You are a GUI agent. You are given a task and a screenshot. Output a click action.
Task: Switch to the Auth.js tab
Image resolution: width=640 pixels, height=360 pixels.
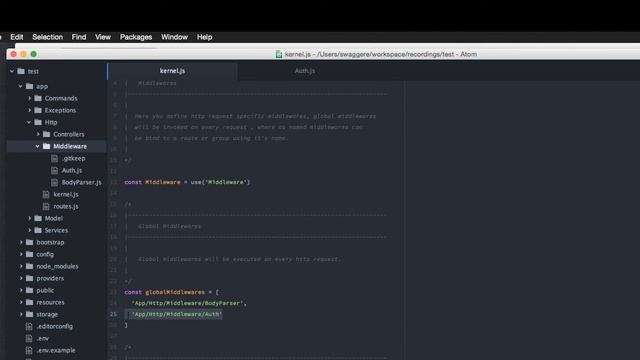pos(304,71)
